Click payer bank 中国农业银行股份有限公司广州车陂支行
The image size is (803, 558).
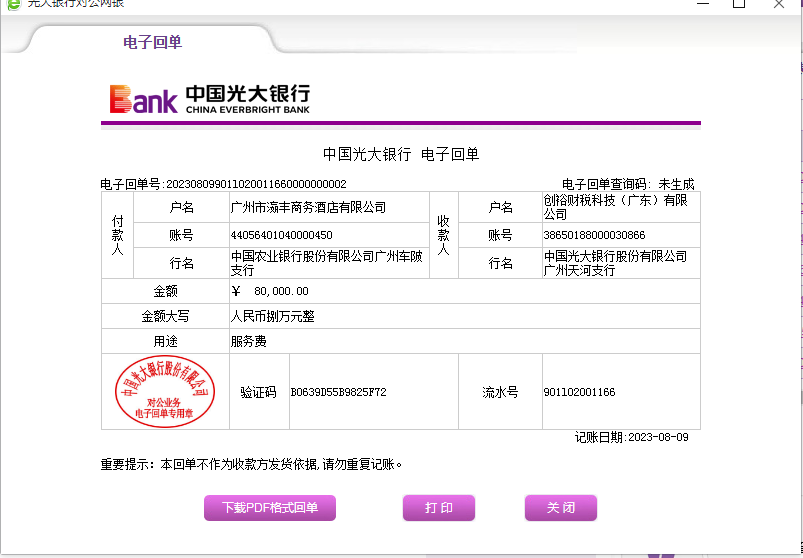tap(327, 263)
